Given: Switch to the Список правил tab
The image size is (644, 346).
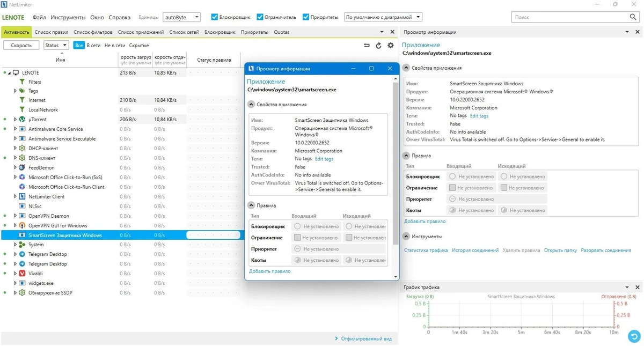Looking at the screenshot, I should pyautogui.click(x=52, y=32).
